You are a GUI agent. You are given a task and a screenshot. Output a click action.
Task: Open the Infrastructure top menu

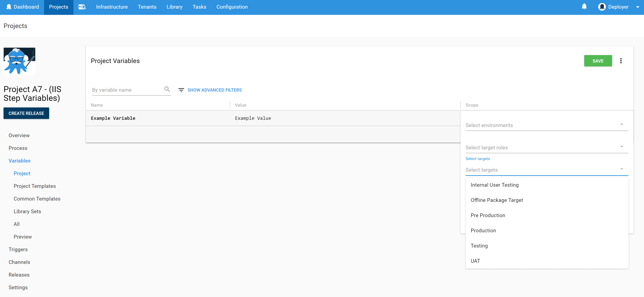coord(112,7)
